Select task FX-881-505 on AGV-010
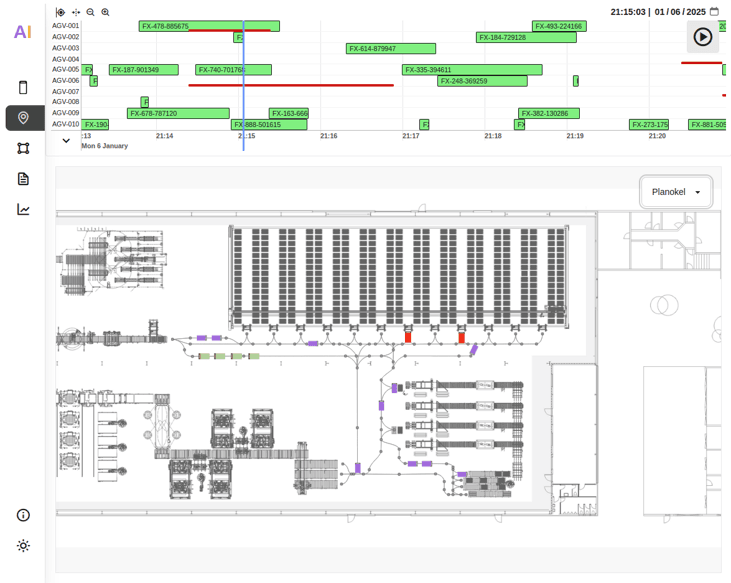Viewport: 731px width, 583px height. (x=707, y=124)
